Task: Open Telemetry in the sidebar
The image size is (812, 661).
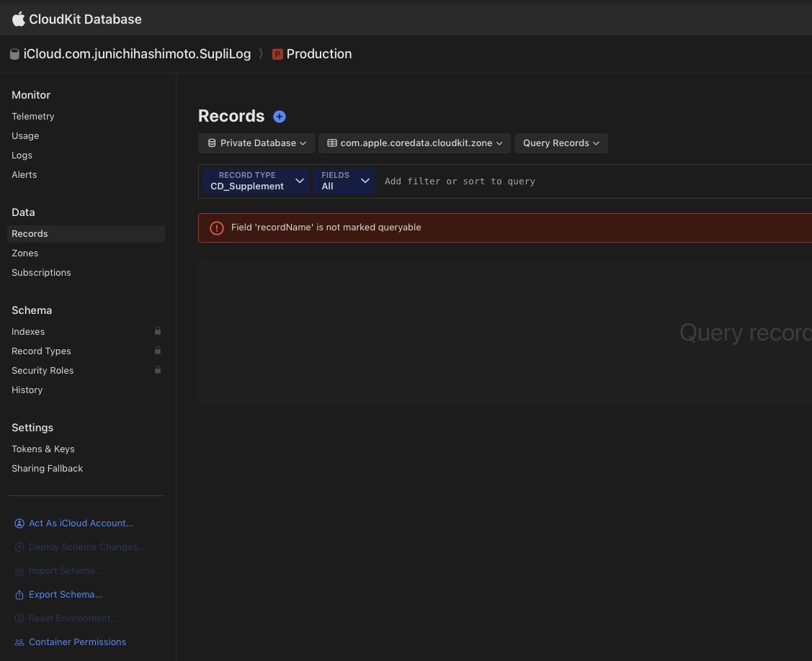Action: click(33, 117)
